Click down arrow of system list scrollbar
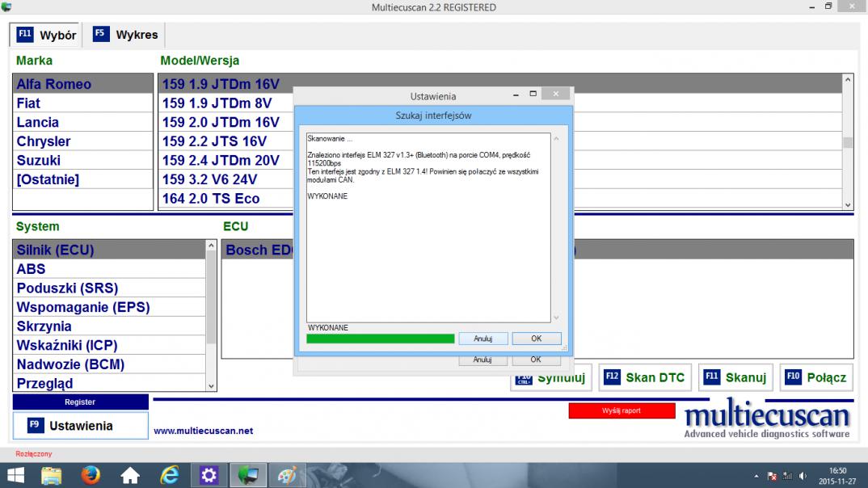The height and width of the screenshot is (488, 868). tap(211, 386)
